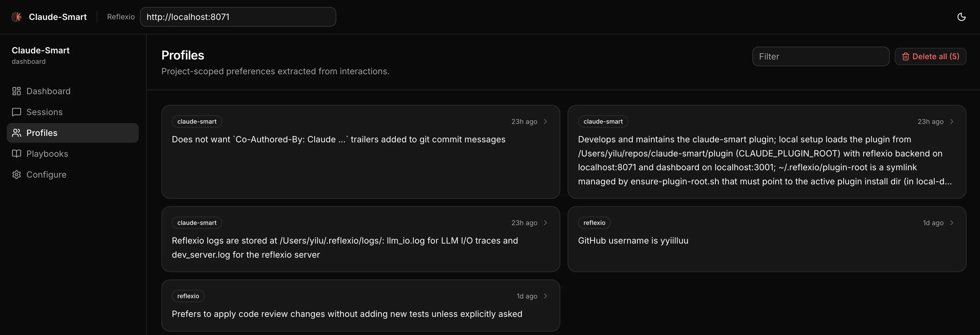Click the Profiles page heading
The image size is (980, 335).
[x=183, y=56]
